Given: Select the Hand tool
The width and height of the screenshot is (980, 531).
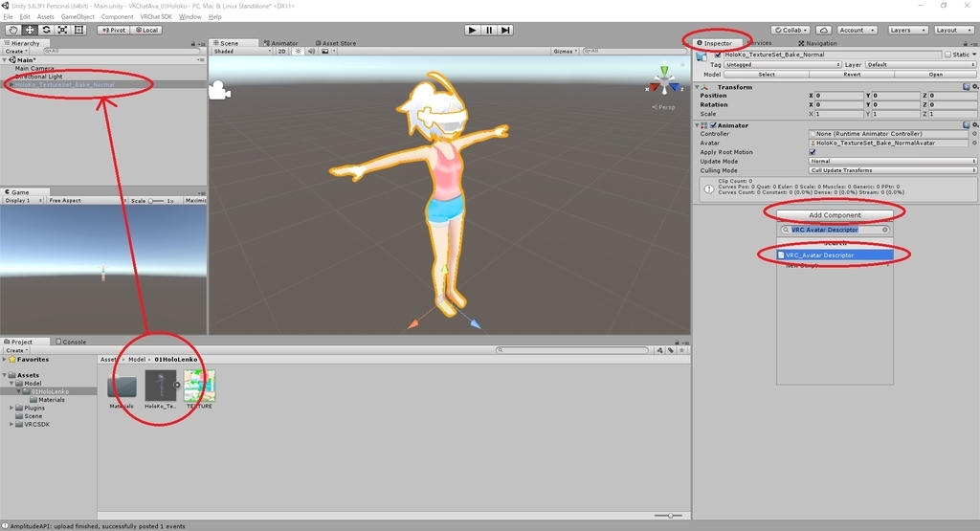Looking at the screenshot, I should click(x=13, y=30).
